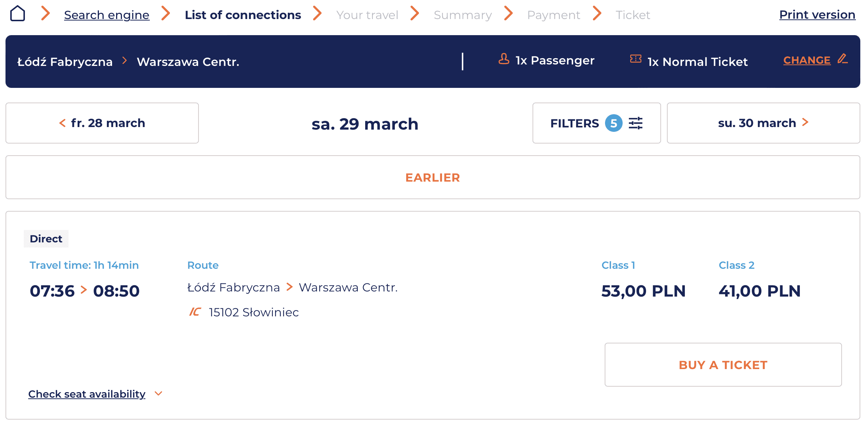Viewport: 868px width, 424px height.
Task: Click the ticket icon beside Normal Ticket
Action: coord(635,59)
